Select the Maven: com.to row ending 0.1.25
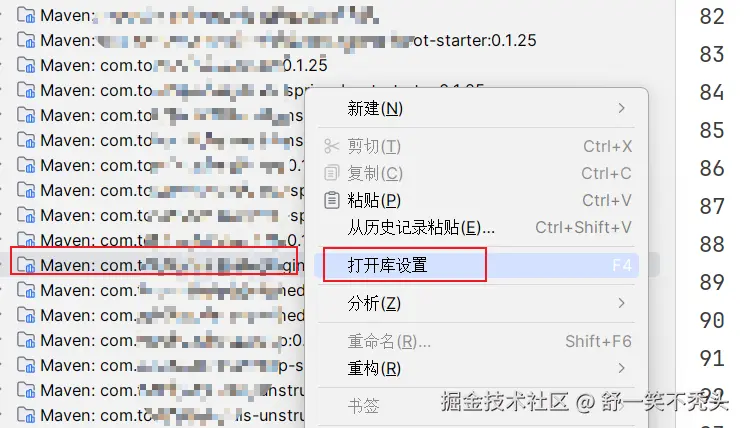This screenshot has width=744, height=428. pos(172,65)
